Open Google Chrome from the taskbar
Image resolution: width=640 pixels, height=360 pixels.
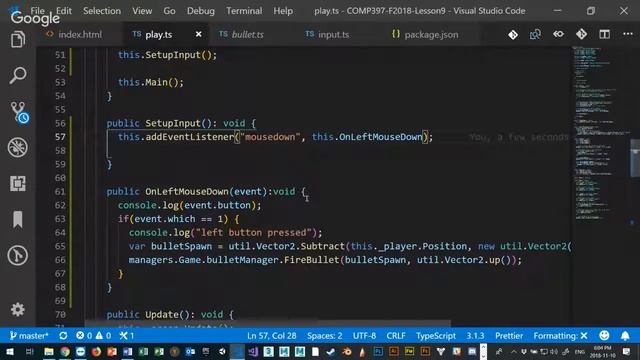click(x=65, y=351)
